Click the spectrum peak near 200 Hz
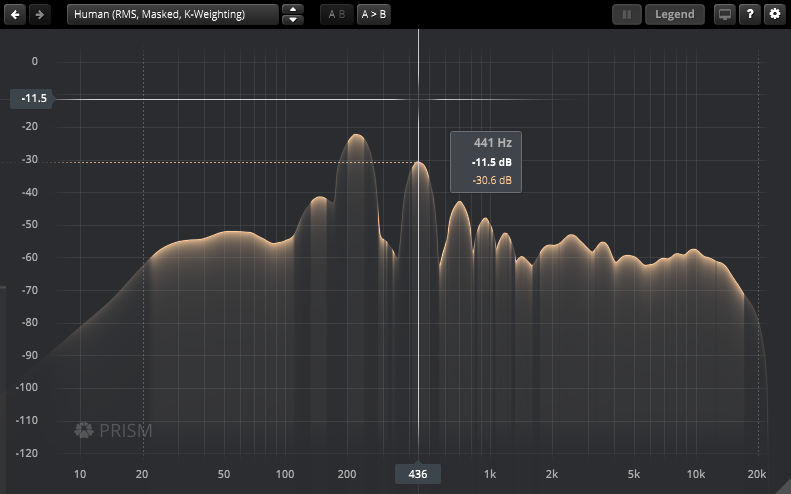The image size is (791, 494). point(353,137)
